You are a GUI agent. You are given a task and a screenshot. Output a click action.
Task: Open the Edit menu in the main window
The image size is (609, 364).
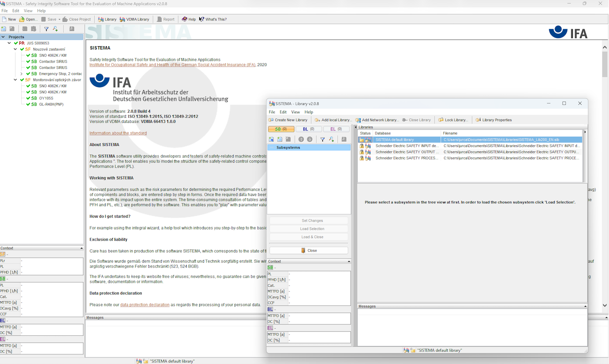pyautogui.click(x=16, y=11)
